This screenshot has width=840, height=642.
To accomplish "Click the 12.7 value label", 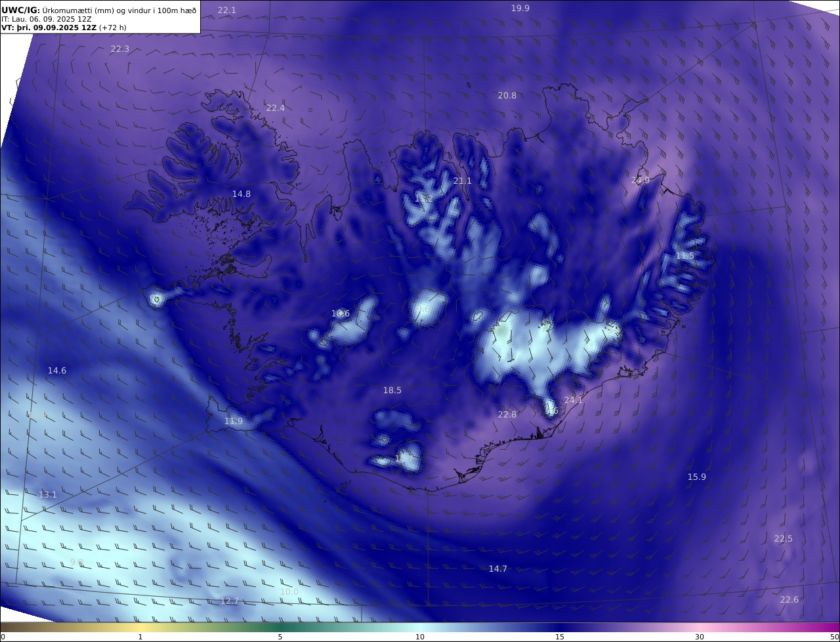I will (230, 601).
